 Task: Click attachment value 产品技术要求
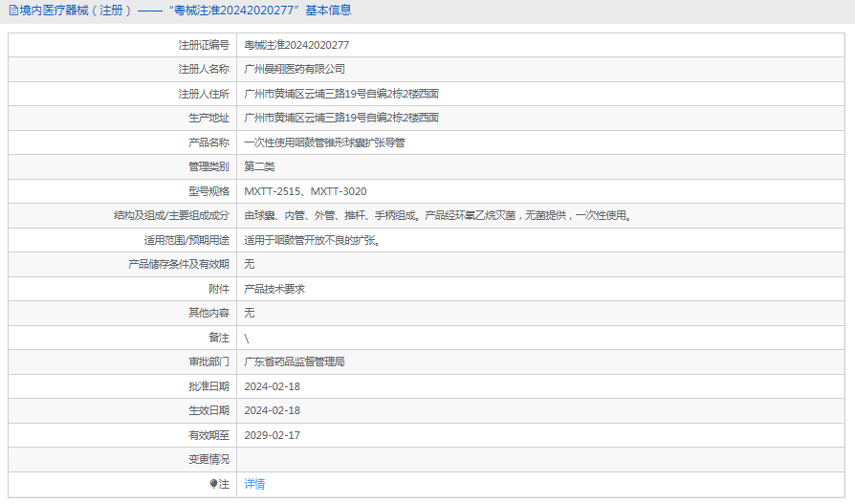(x=274, y=289)
